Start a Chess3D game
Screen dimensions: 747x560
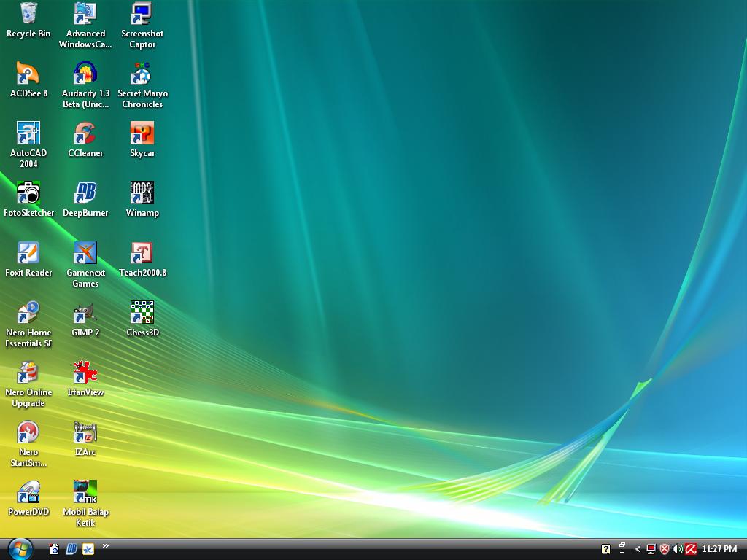pyautogui.click(x=142, y=312)
